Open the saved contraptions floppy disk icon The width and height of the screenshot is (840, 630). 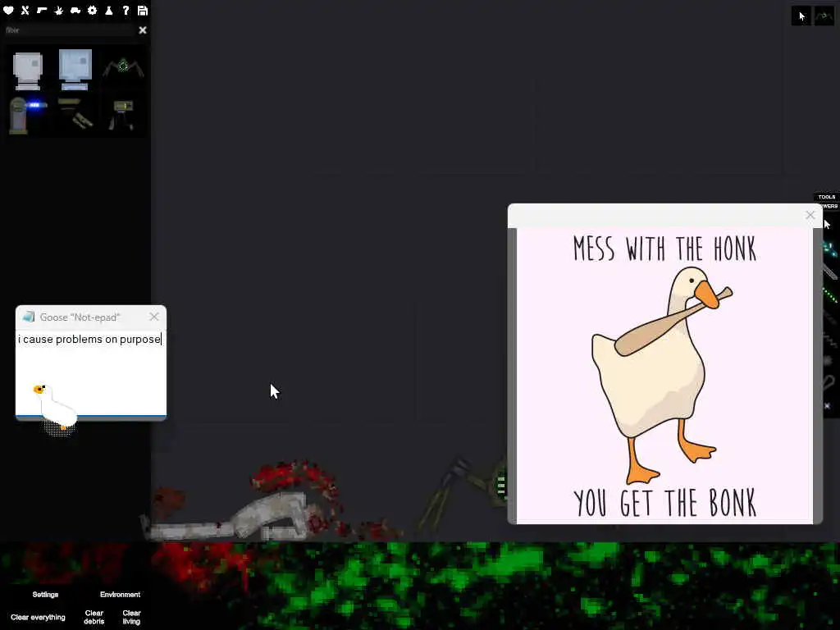point(143,10)
